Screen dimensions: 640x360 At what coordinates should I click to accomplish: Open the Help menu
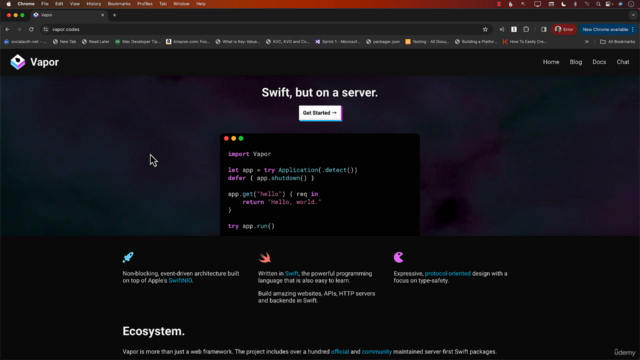[x=201, y=4]
